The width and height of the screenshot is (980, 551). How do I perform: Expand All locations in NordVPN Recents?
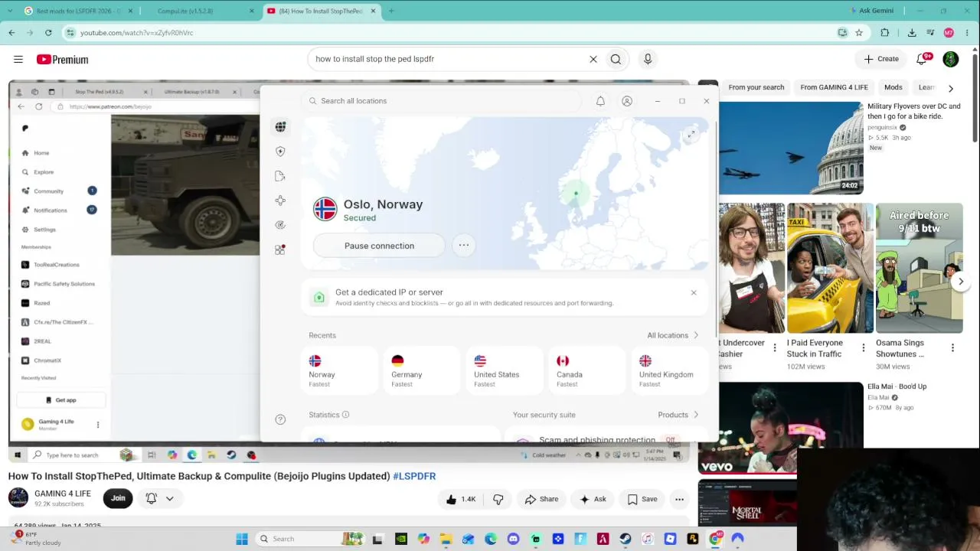point(673,335)
